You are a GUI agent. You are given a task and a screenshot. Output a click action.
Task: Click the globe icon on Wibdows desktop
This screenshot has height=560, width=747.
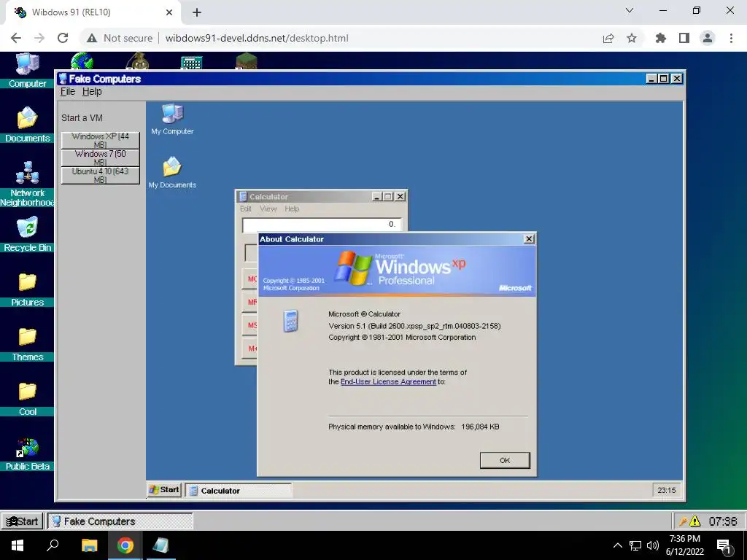[82, 61]
